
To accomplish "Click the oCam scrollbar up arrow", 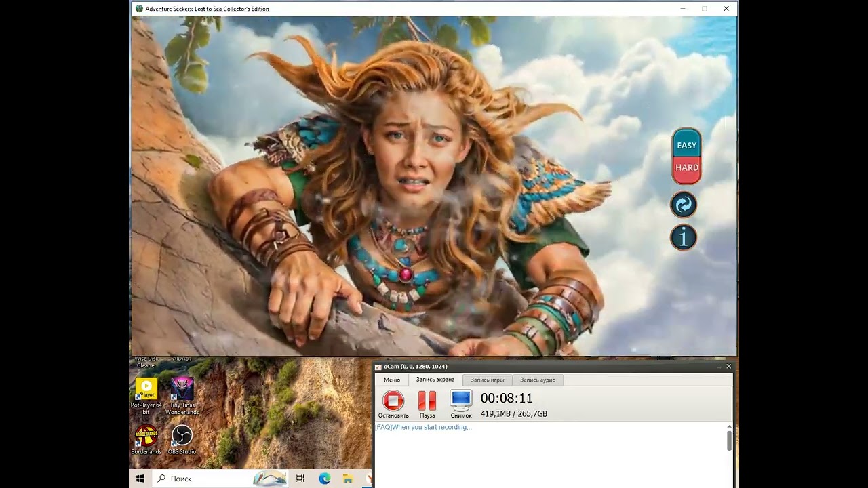I will point(729,426).
